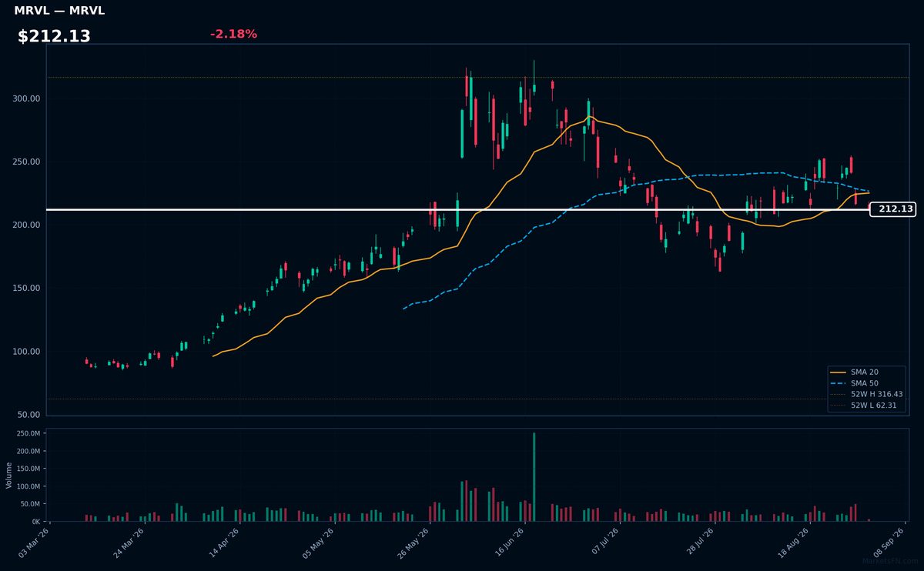Click the 200.00 price axis label
Image resolution: width=924 pixels, height=571 pixels.
pos(26,225)
